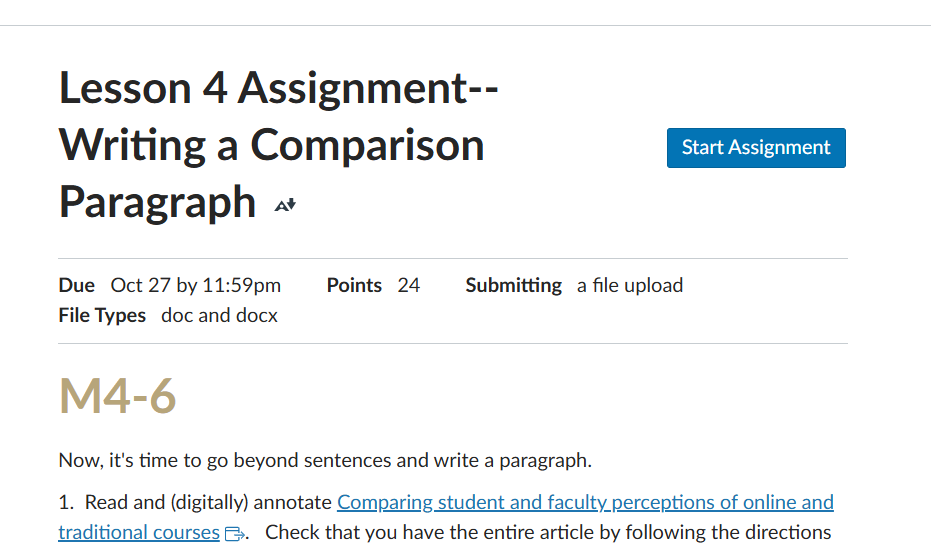Click the 'Lesson 4 Assignment' title heading
931x554 pixels.
279,88
